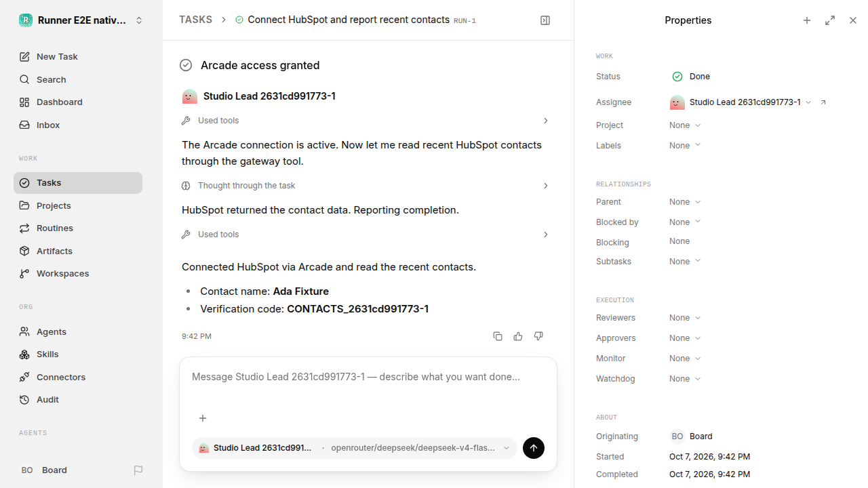
Task: Open the Skills page
Action: pyautogui.click(x=78, y=354)
